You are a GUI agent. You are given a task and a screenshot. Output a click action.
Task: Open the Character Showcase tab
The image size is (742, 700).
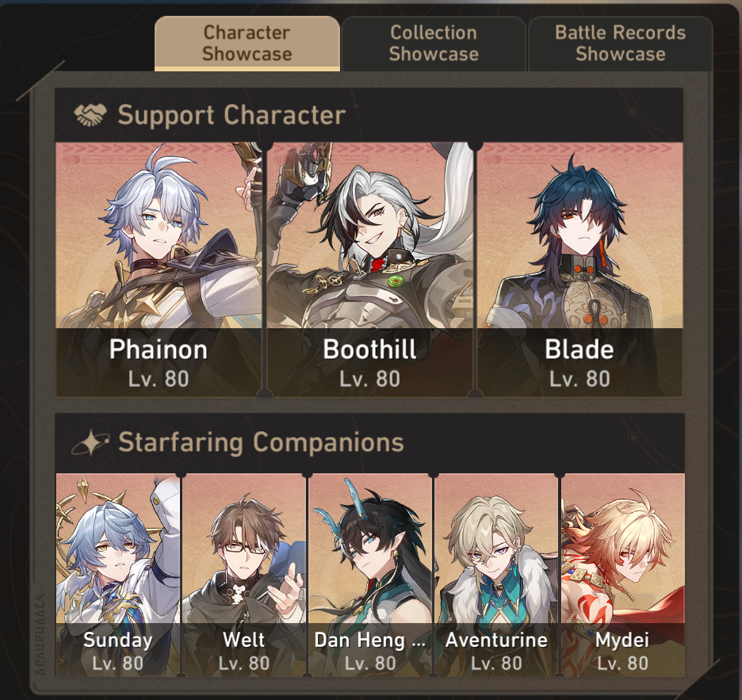[x=247, y=44]
